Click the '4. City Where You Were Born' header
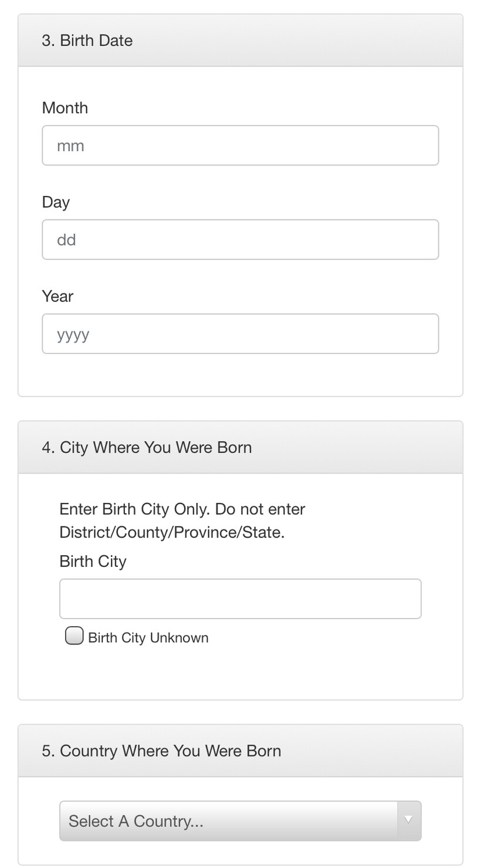This screenshot has height=868, width=481. coord(147,448)
